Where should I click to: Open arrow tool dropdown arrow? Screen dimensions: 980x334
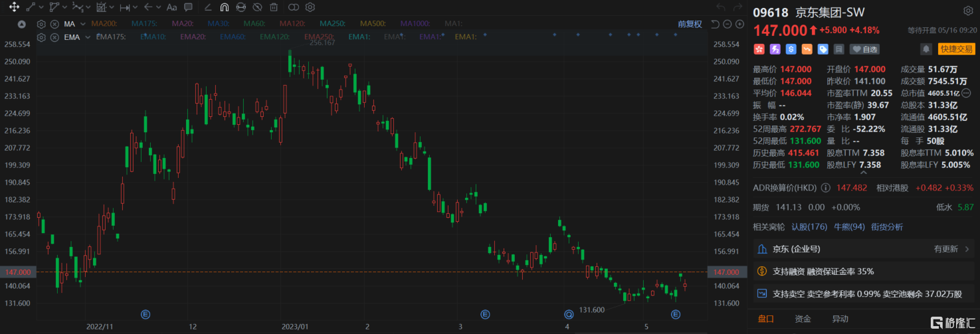[159, 8]
